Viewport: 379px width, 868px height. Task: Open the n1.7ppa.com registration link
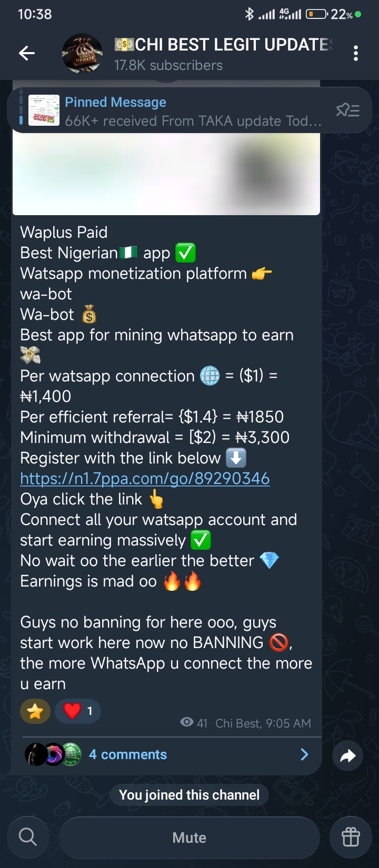(145, 479)
